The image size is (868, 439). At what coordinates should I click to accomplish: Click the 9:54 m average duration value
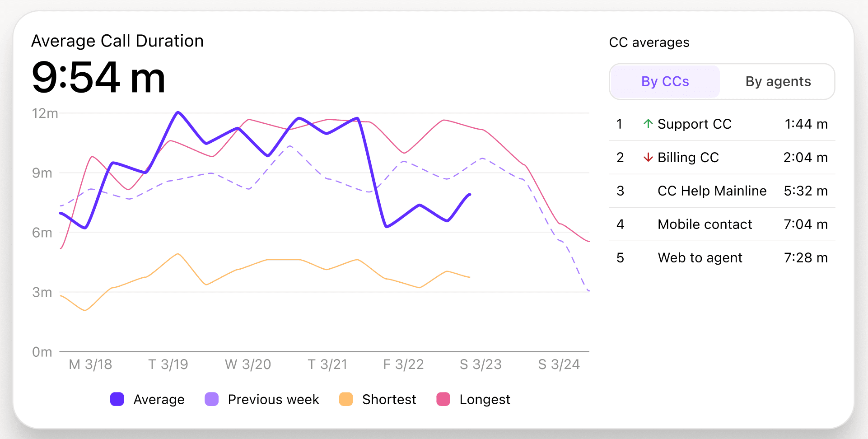98,78
